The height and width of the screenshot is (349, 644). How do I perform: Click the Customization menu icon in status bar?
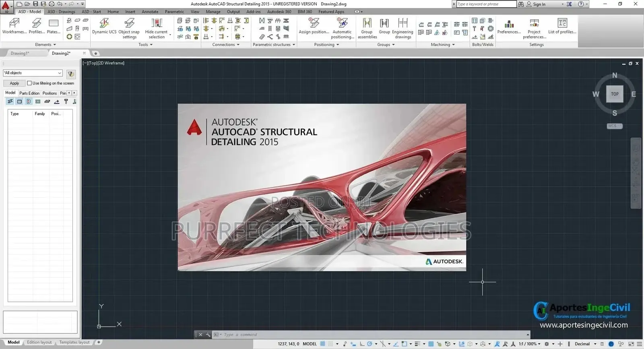639,344
